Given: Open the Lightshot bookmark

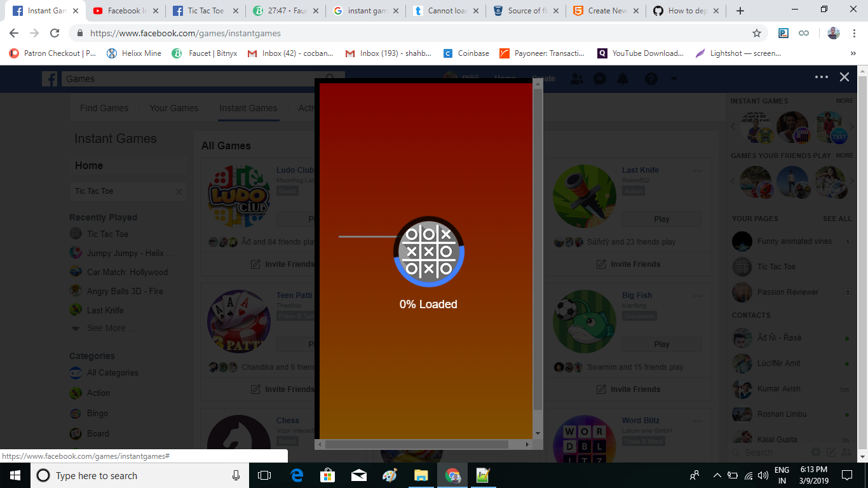Looking at the screenshot, I should (738, 53).
